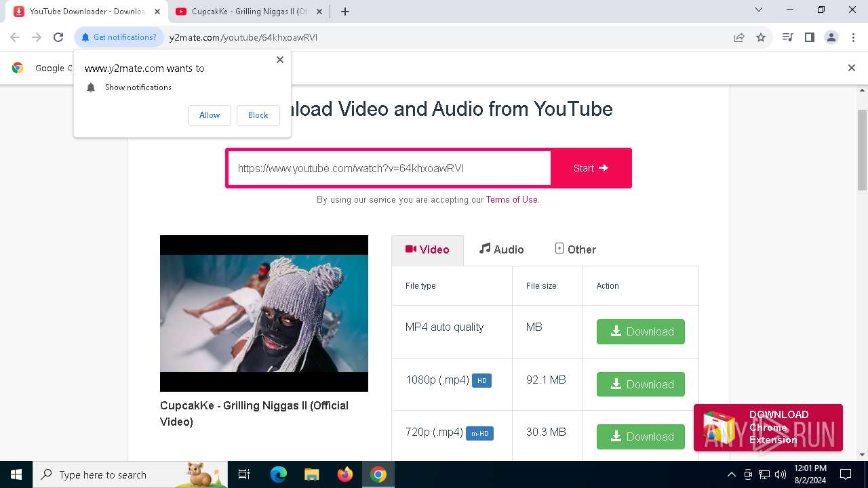Open Task View on the taskbar
The image size is (868, 488).
point(244,474)
